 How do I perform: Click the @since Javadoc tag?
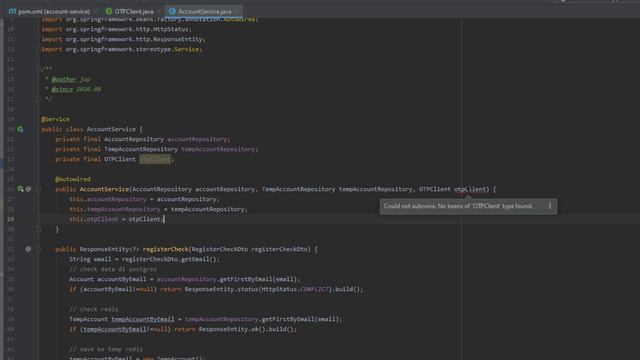tap(62, 89)
